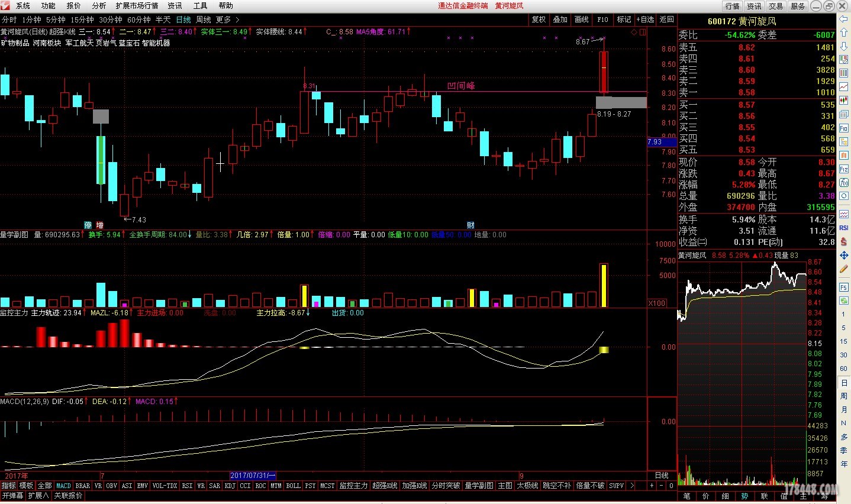Click the 行情 button in title bar
851x504 pixels.
click(733, 6)
